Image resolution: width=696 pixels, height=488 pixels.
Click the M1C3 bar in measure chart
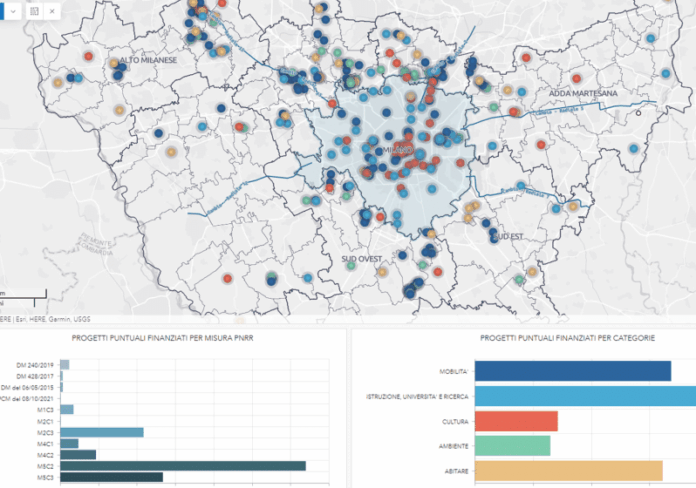pyautogui.click(x=67, y=409)
